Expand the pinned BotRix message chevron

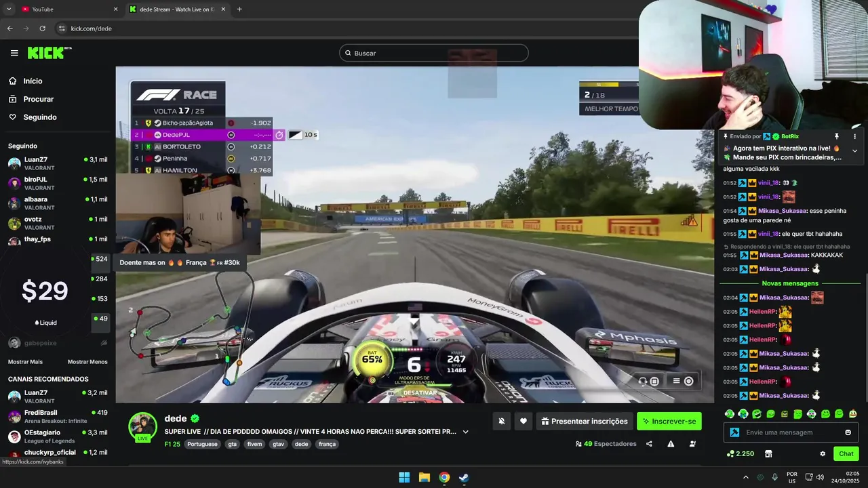tap(854, 150)
